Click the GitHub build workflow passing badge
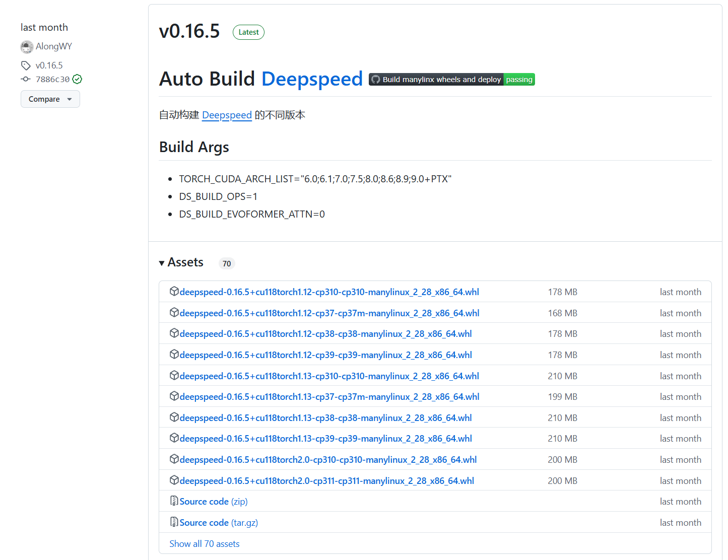This screenshot has width=728, height=560. tap(452, 79)
